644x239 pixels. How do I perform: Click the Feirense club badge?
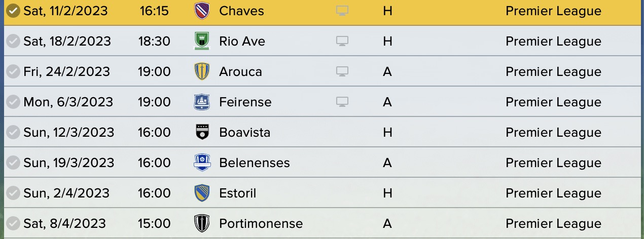[x=202, y=102]
